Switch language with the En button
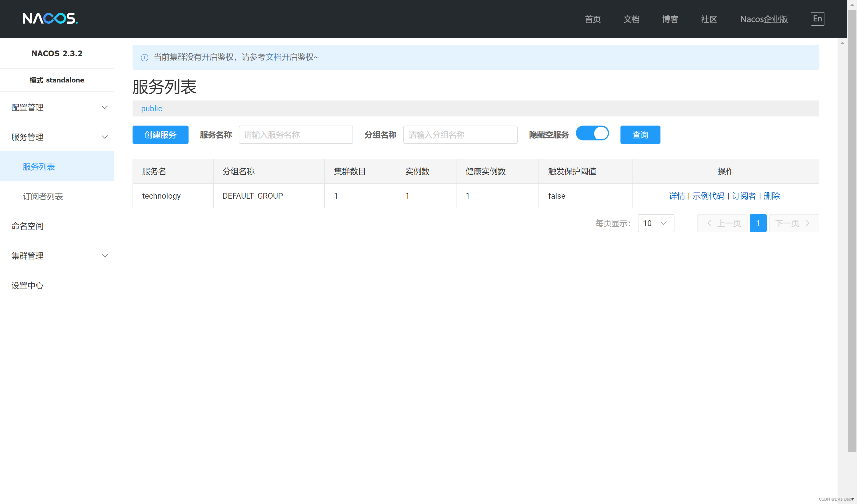The width and height of the screenshot is (857, 504). [x=817, y=19]
